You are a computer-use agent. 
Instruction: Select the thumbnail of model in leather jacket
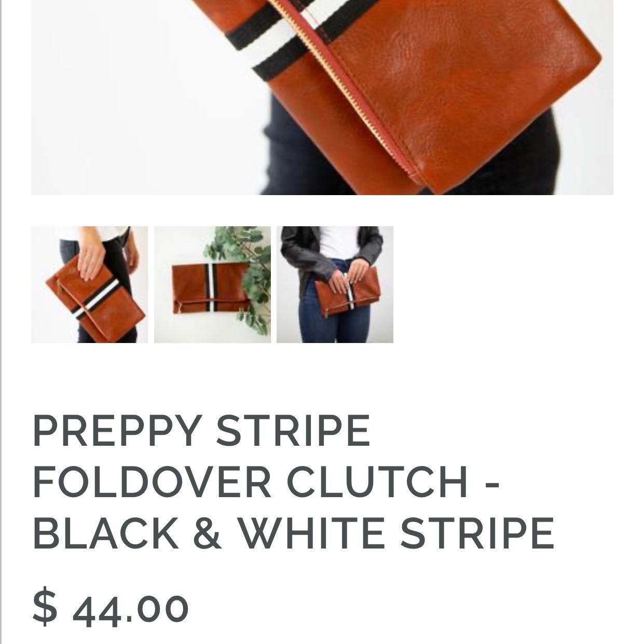coord(335,284)
